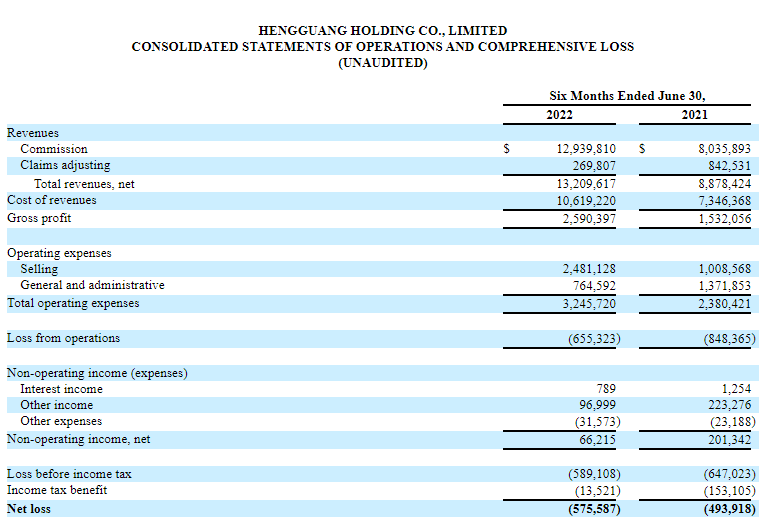Click the 'Loss before income tax' label
Image resolution: width=763 pixels, height=525 pixels.
click(x=69, y=474)
